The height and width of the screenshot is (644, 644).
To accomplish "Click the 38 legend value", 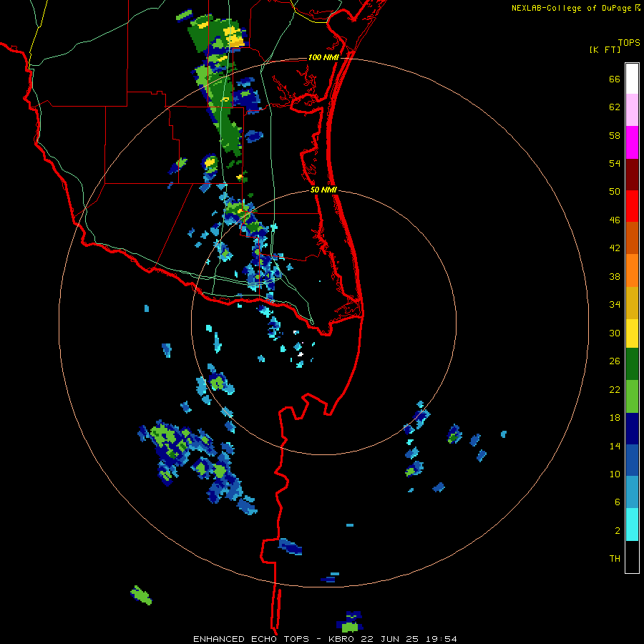I will point(615,277).
